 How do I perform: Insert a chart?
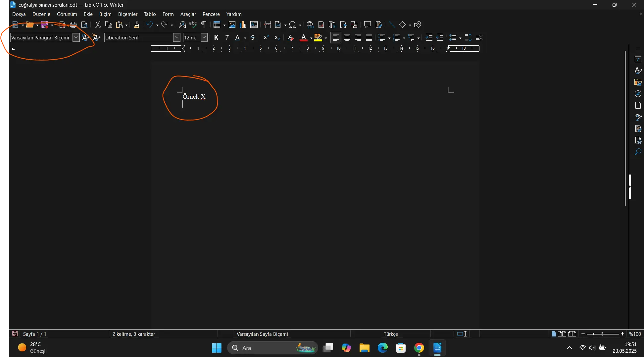pyautogui.click(x=243, y=25)
